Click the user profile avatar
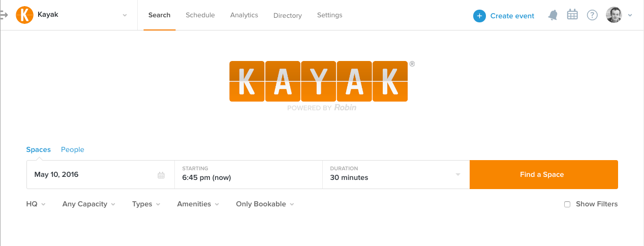The width and height of the screenshot is (644, 246). 614,15
